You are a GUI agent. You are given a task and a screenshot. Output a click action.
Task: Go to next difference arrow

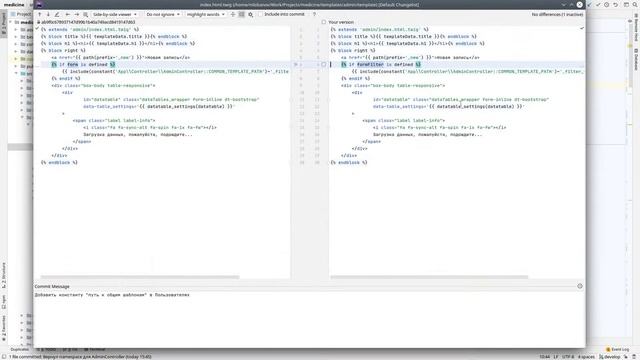tap(48, 14)
